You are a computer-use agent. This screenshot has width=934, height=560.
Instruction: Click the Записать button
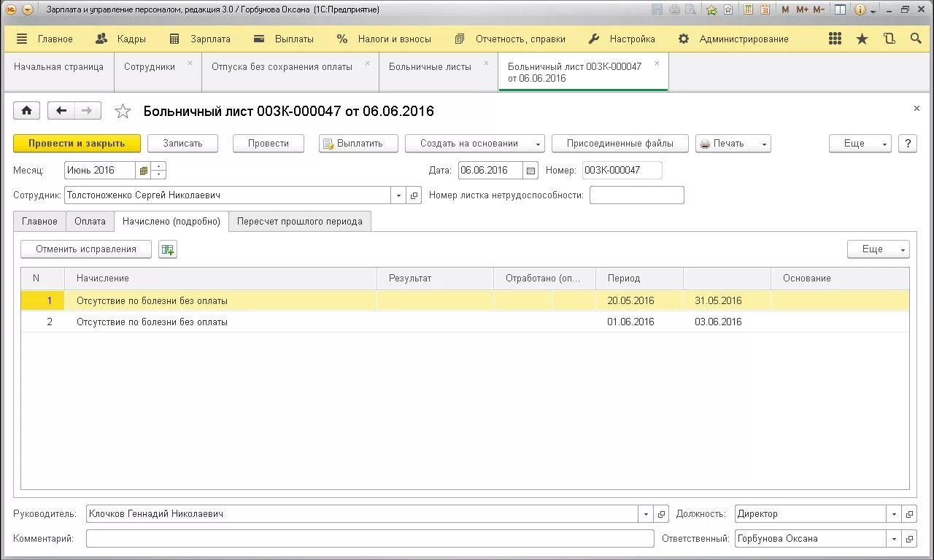[x=182, y=144]
